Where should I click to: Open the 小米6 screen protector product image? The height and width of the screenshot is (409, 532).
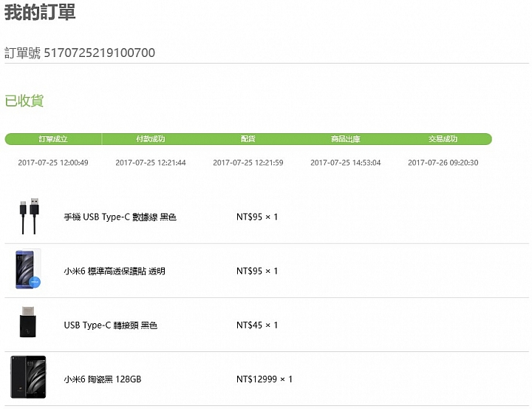(28, 269)
